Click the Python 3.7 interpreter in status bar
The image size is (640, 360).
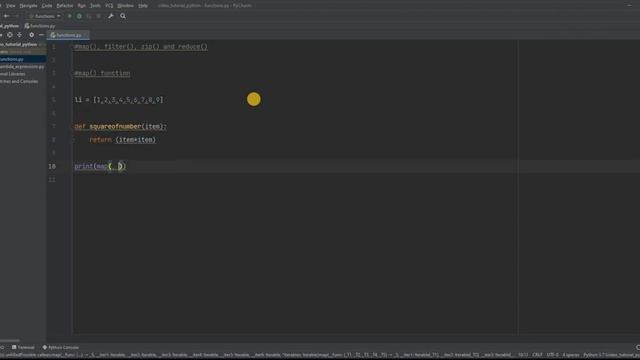coord(610,355)
